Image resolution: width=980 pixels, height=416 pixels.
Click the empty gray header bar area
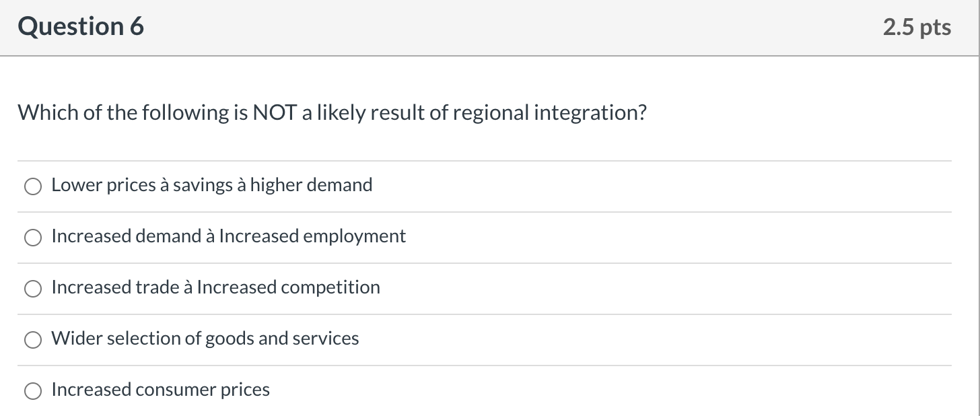pyautogui.click(x=512, y=27)
